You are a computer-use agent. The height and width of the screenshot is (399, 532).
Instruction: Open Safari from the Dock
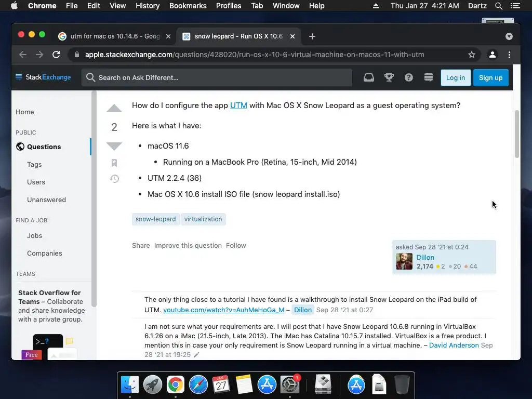tap(198, 385)
